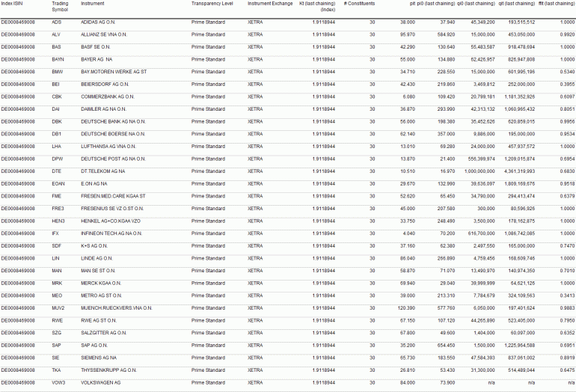Select the 0.3955 ffit value
Viewport: 576px width, 392px height.
567,85
